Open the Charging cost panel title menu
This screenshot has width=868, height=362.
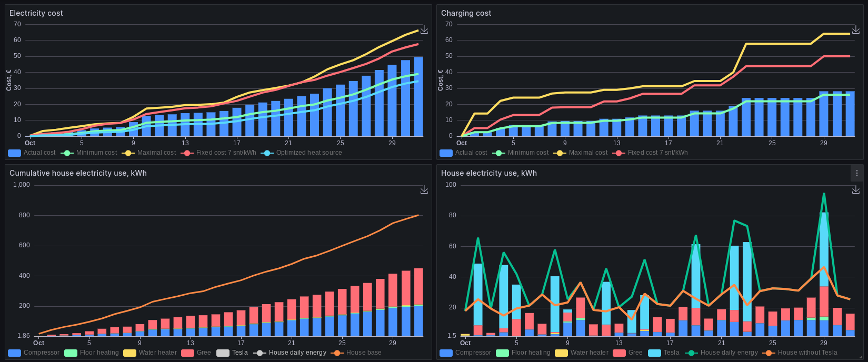[x=466, y=13]
